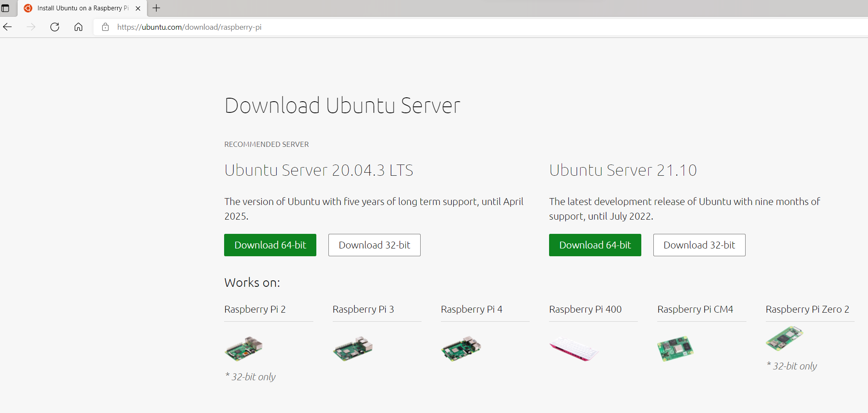Image resolution: width=868 pixels, height=413 pixels.
Task: Click the Ubuntu favicon on the tab
Action: tap(28, 8)
